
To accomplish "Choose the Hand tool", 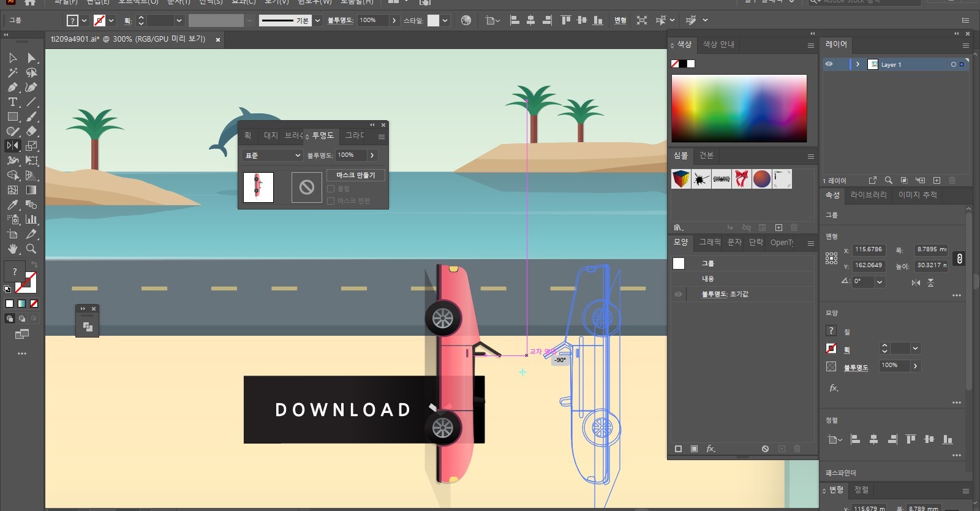I will pyautogui.click(x=12, y=249).
